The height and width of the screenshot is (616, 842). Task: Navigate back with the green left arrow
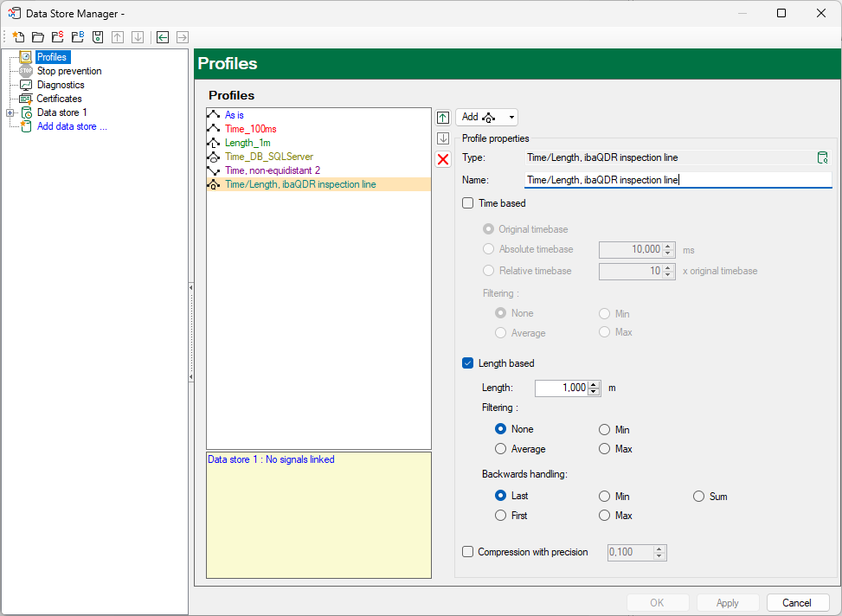[163, 37]
